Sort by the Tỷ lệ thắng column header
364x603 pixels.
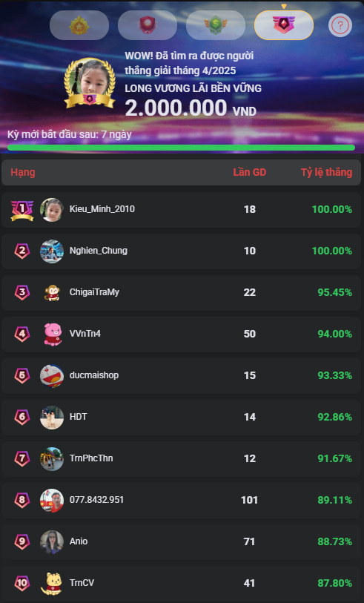(326, 172)
